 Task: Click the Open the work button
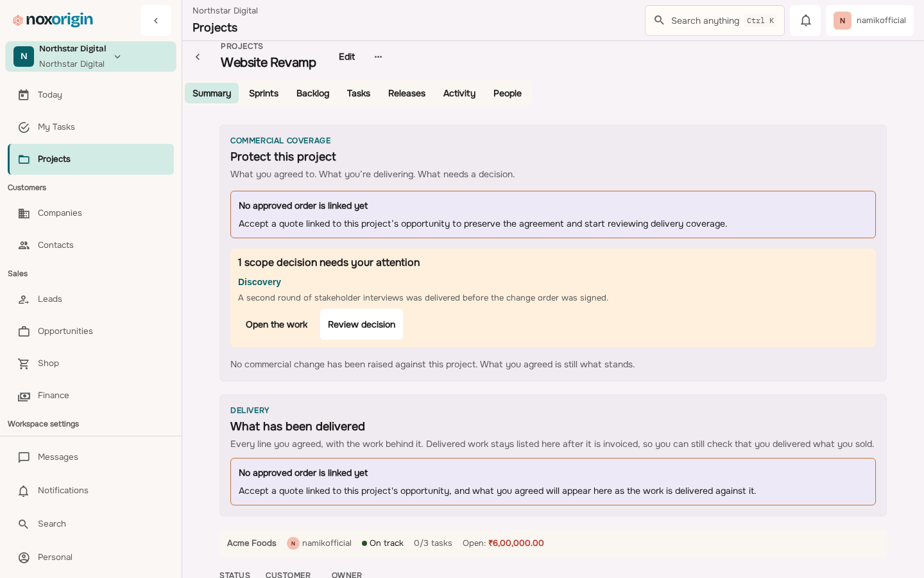click(277, 324)
